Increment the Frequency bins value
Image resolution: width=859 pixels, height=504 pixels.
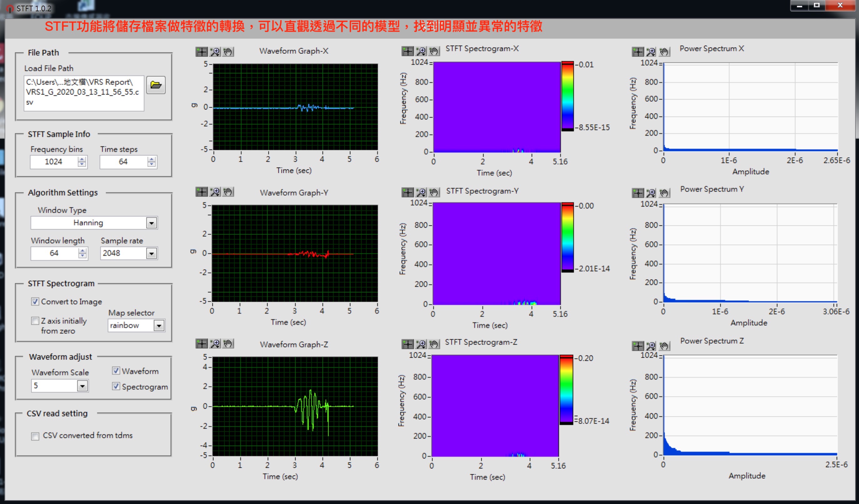tap(82, 159)
